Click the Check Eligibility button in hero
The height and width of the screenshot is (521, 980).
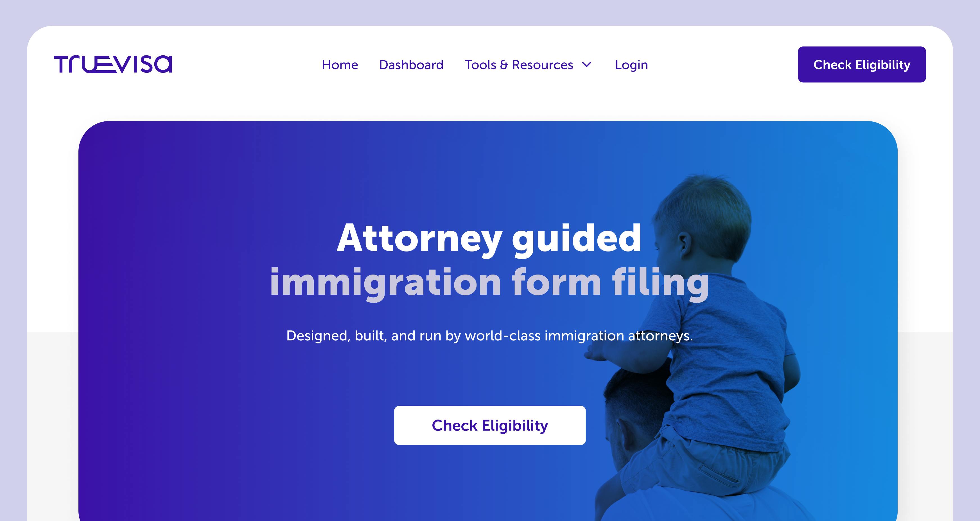[x=490, y=425]
